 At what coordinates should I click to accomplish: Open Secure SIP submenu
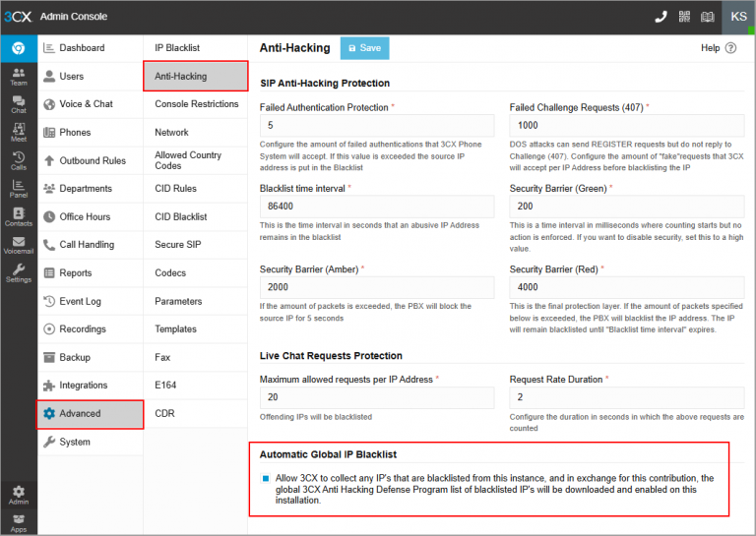(x=195, y=245)
